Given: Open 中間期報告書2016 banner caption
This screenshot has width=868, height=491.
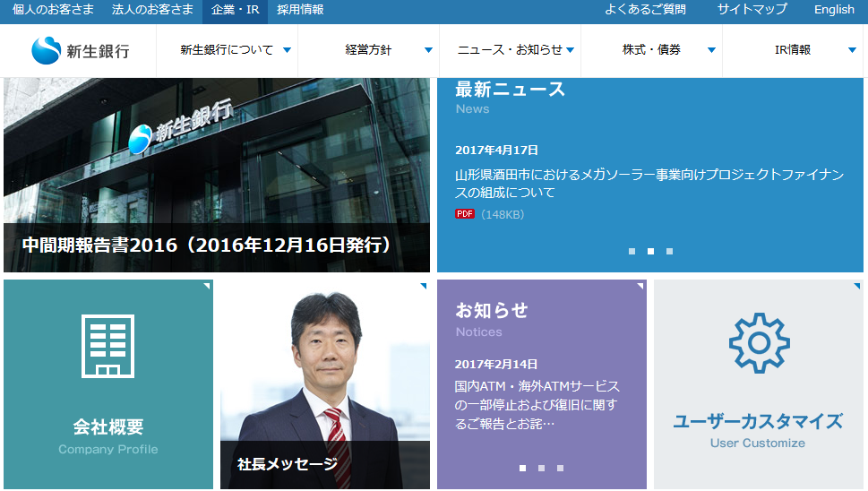Looking at the screenshot, I should pyautogui.click(x=207, y=245).
